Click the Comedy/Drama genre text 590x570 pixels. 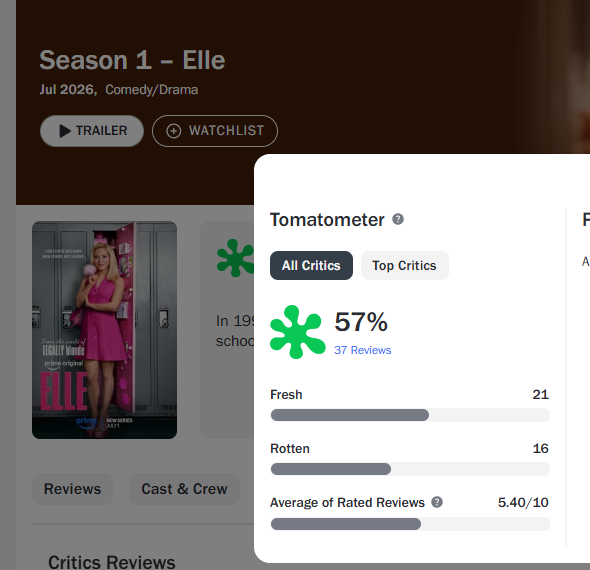tap(152, 90)
